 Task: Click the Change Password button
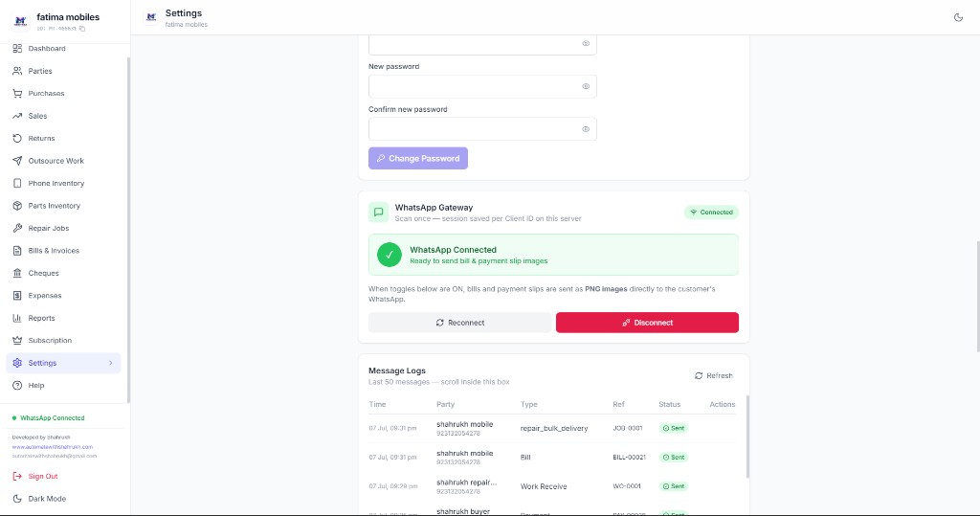[x=418, y=158]
